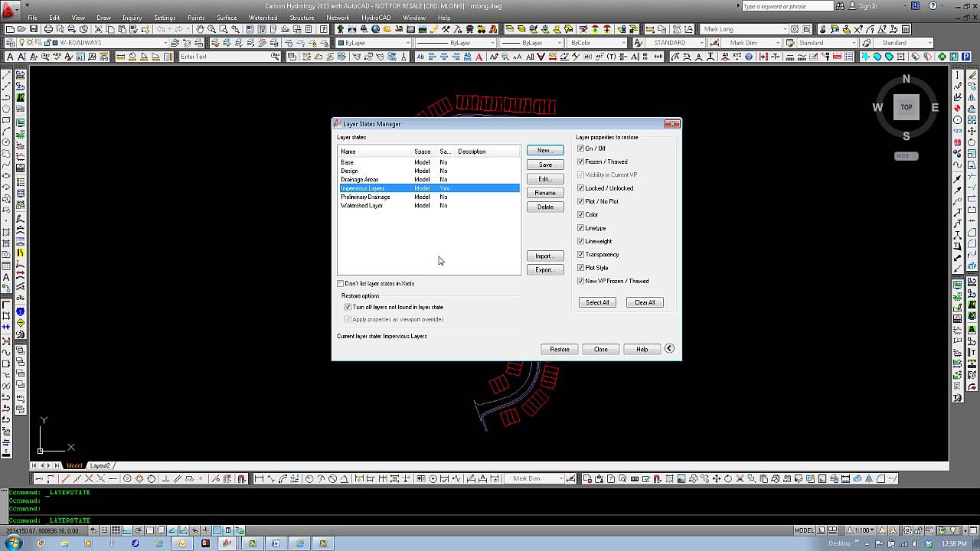Click the TOP face of the ViewCube
This screenshot has height=551, width=980.
(x=906, y=107)
